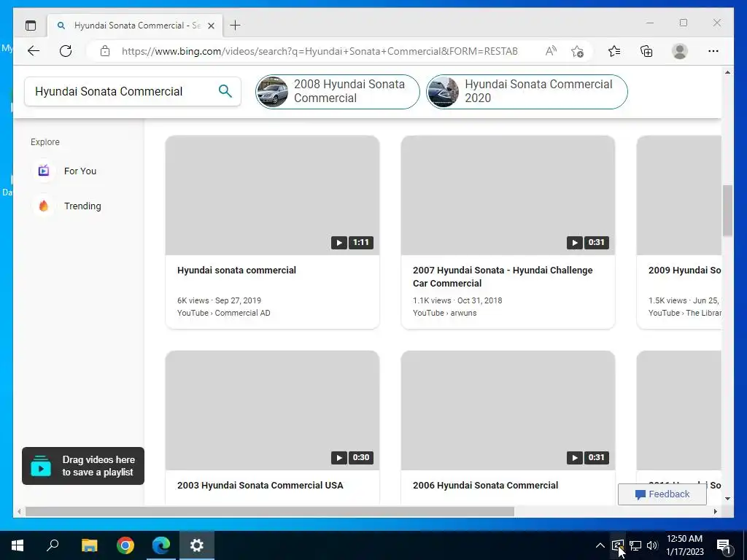Open Windows taskbar search
Viewport: 747px width, 560px height.
53,545
